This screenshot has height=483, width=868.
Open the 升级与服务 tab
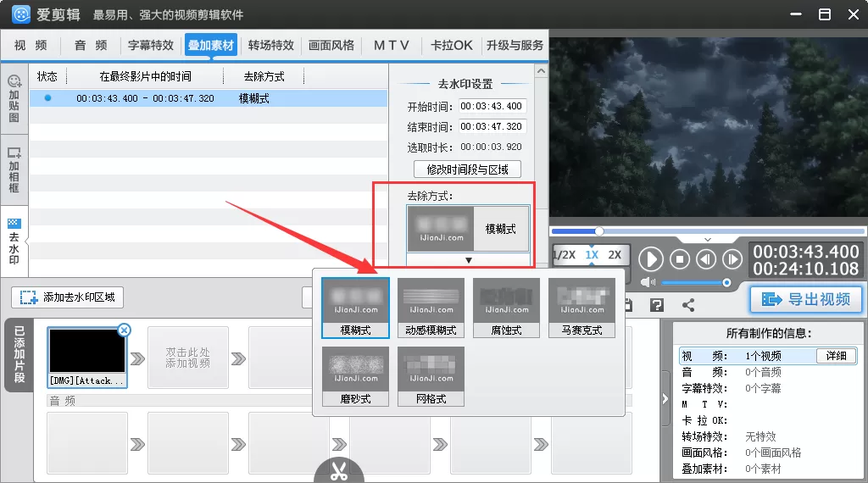515,45
